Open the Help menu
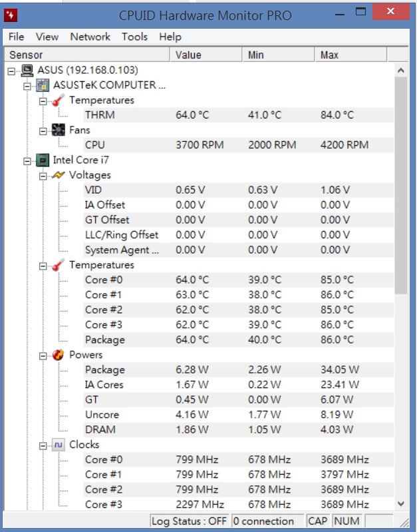This screenshot has width=417, height=532. pos(170,37)
